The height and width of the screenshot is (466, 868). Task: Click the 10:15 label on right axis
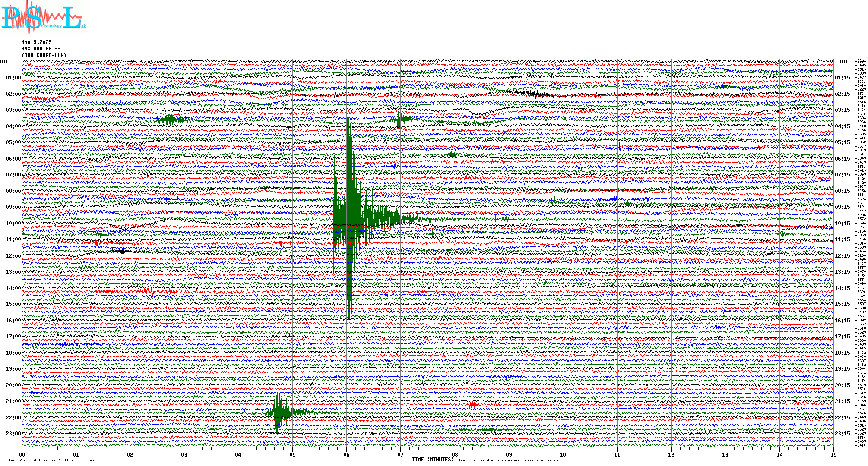pyautogui.click(x=843, y=224)
